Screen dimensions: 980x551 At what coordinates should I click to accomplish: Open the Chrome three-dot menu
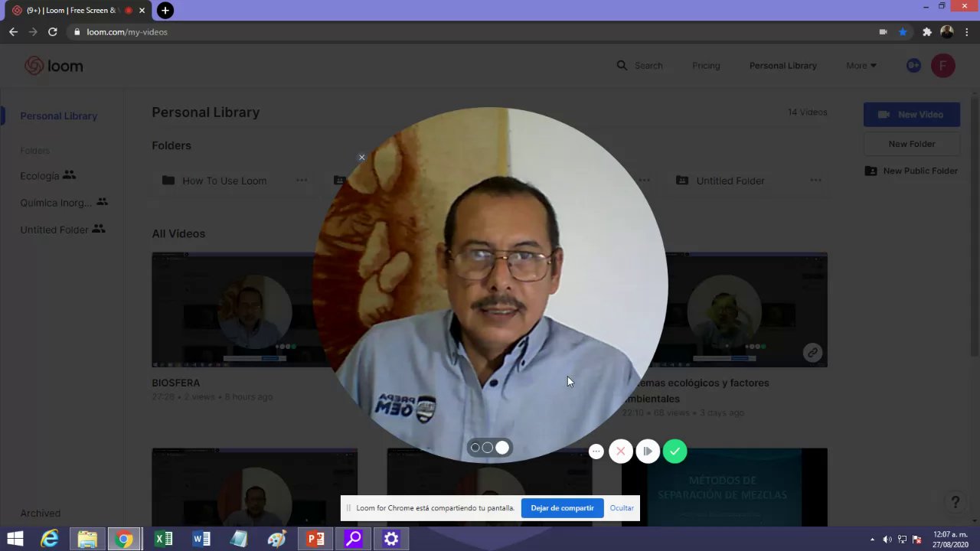click(x=968, y=32)
